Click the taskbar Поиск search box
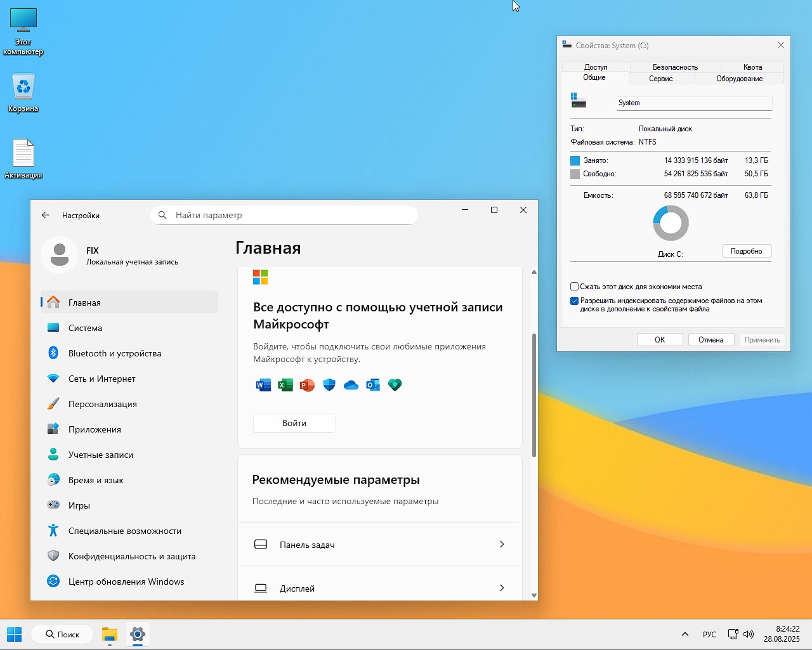 pos(62,634)
